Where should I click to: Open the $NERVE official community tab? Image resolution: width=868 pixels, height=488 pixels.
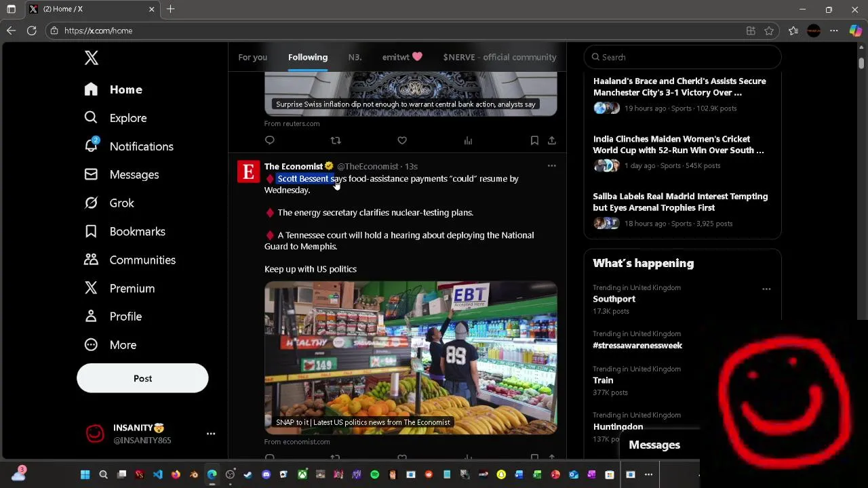click(x=500, y=57)
